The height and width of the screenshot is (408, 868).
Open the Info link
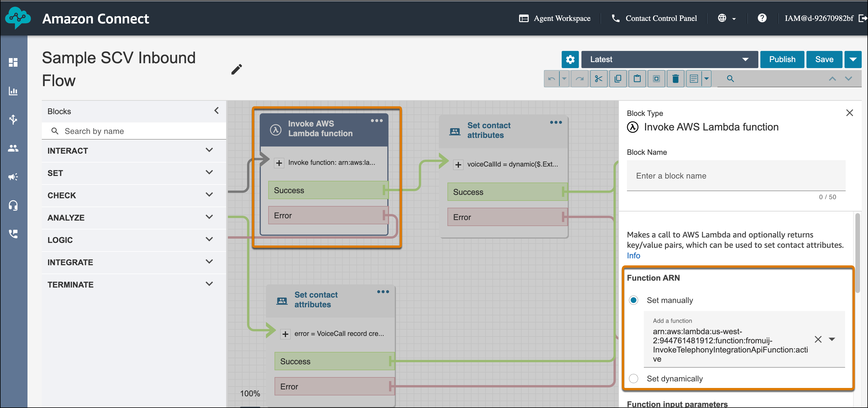tap(633, 256)
